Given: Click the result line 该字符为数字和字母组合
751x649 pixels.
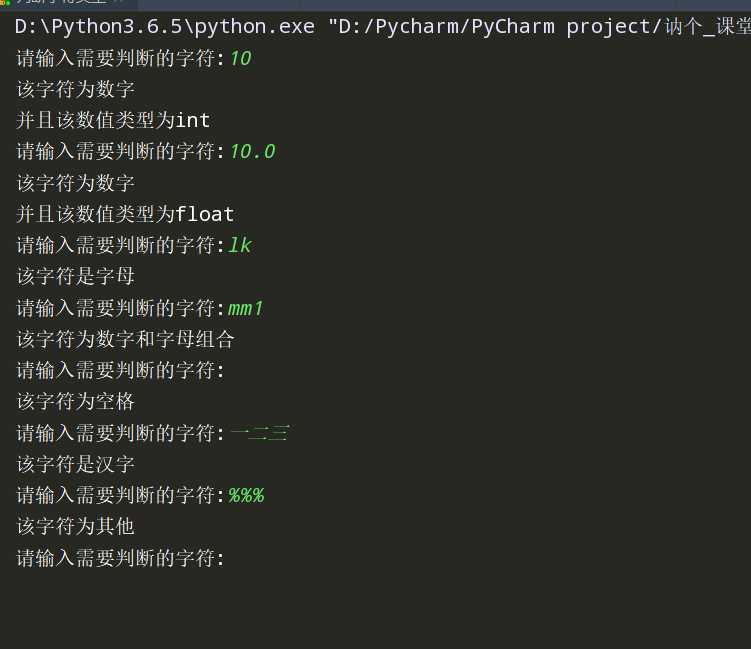Looking at the screenshot, I should point(126,339).
